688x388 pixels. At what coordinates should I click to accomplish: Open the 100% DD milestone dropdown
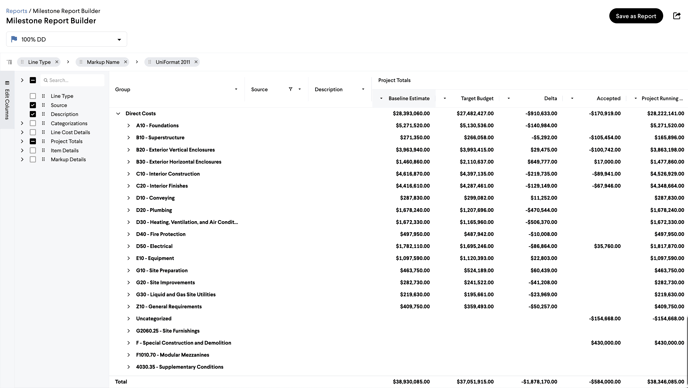[67, 39]
